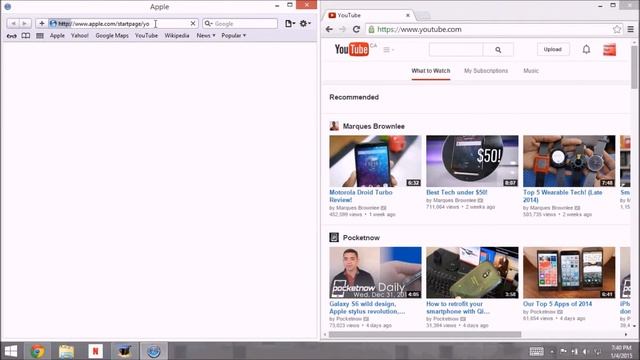Select the YouTube tab in Chrome
The height and width of the screenshot is (360, 640).
367,16
